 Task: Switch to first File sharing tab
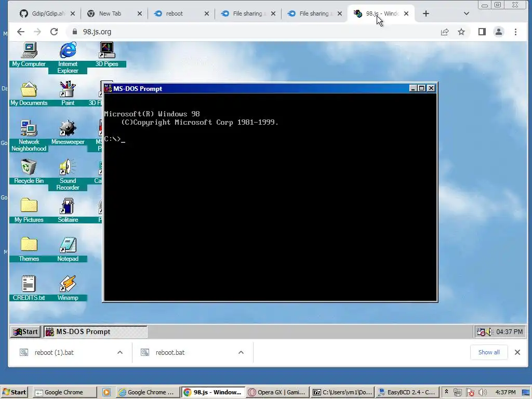(248, 14)
